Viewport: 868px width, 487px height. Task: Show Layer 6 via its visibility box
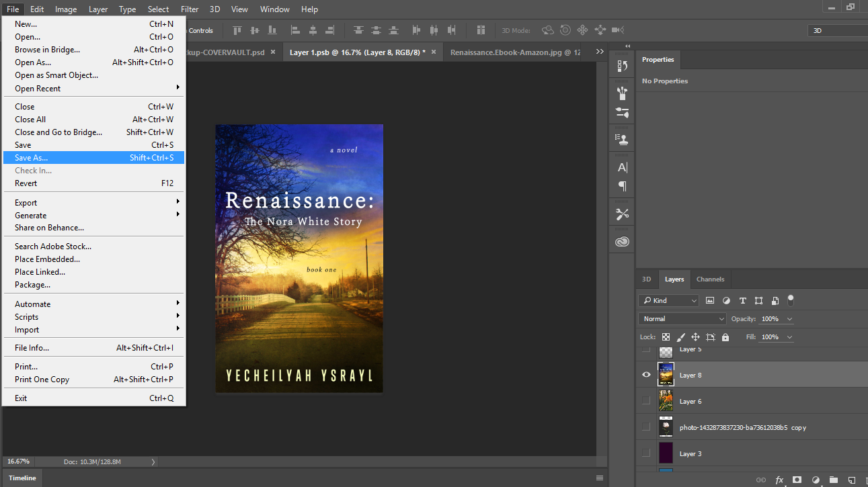pyautogui.click(x=646, y=401)
